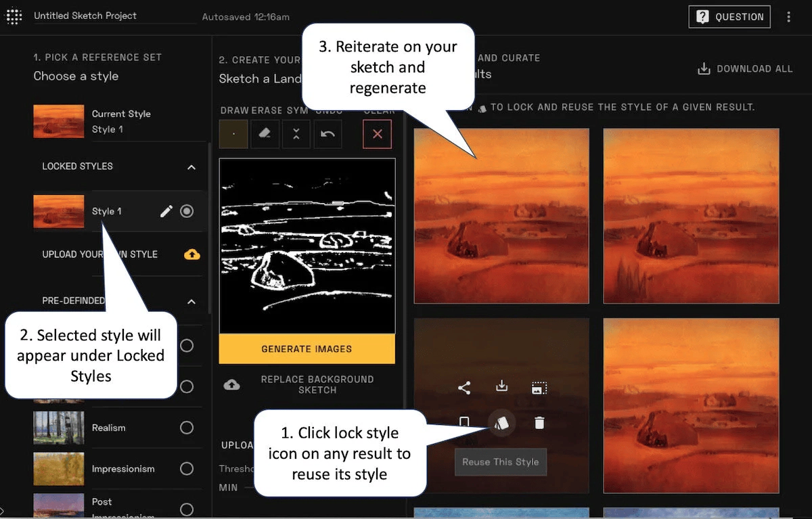Delete result with trash icon
The height and width of the screenshot is (519, 812).
[x=539, y=423]
